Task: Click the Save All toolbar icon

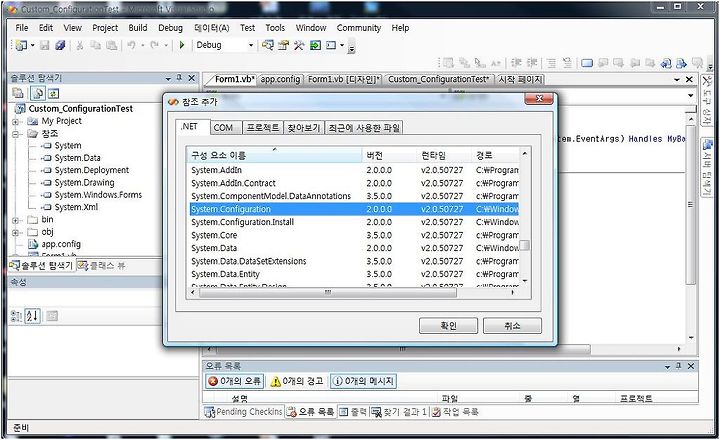Action: [60, 45]
